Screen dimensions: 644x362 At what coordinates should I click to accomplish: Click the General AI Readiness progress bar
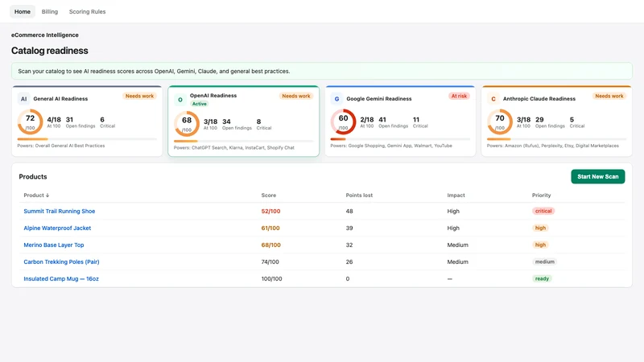(x=87, y=139)
